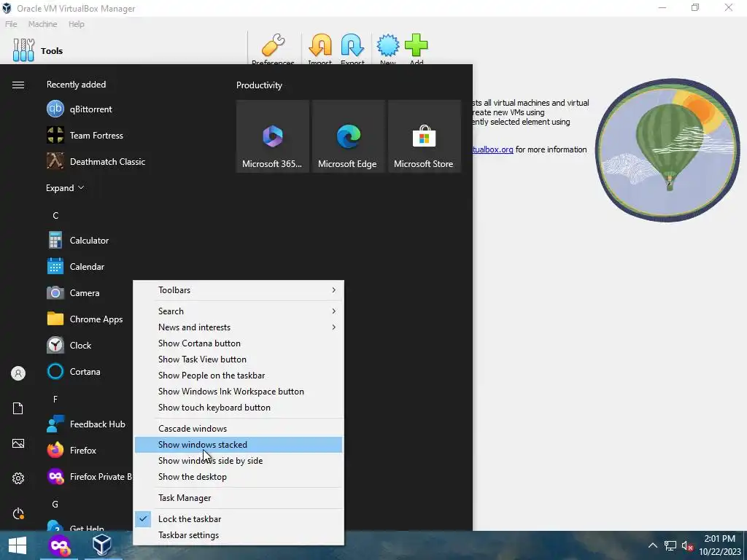This screenshot has height=560, width=747.
Task: Open the user account icon in the Start sidebar
Action: coord(18,373)
